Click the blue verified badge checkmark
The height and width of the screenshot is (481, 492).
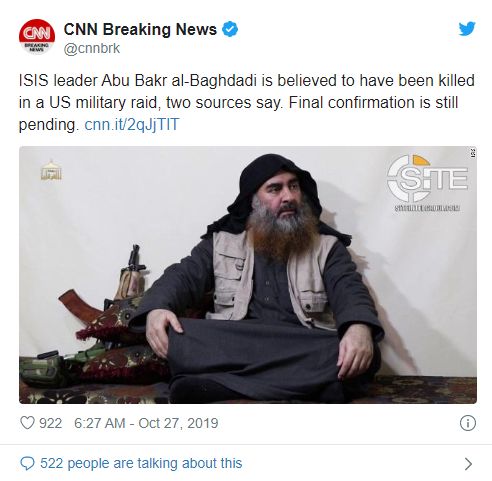pyautogui.click(x=230, y=29)
